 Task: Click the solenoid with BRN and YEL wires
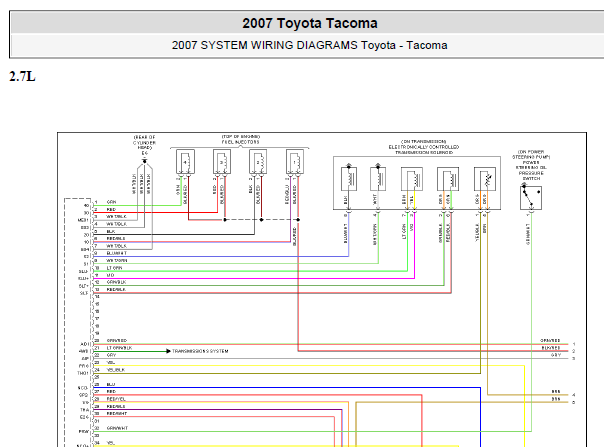(x=412, y=179)
